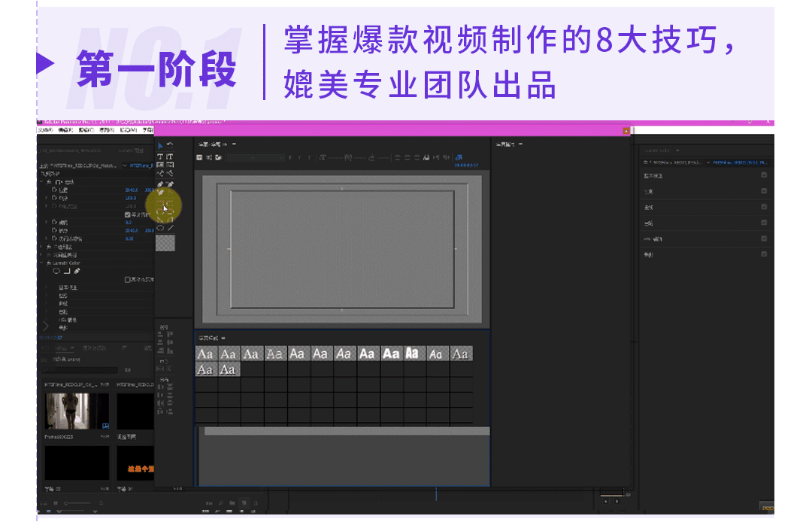Create a New Bin in Project panel

click(x=232, y=503)
